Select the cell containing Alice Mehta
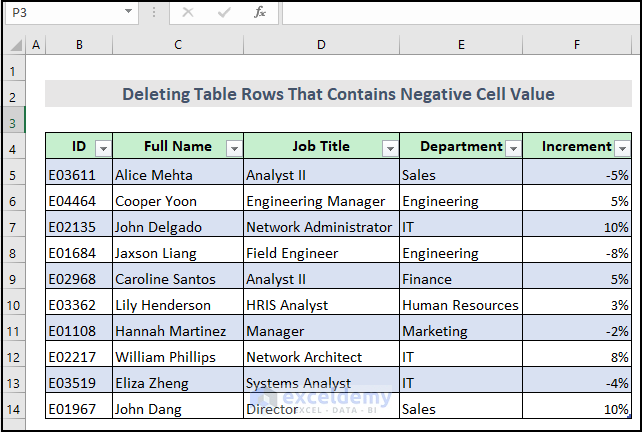This screenshot has height=432, width=642. coord(178,175)
